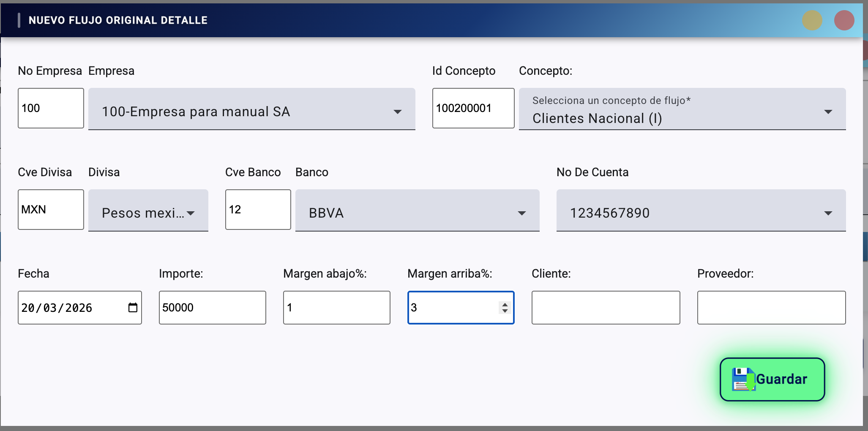The width and height of the screenshot is (868, 431).
Task: Click the floppy disk save icon
Action: (743, 379)
